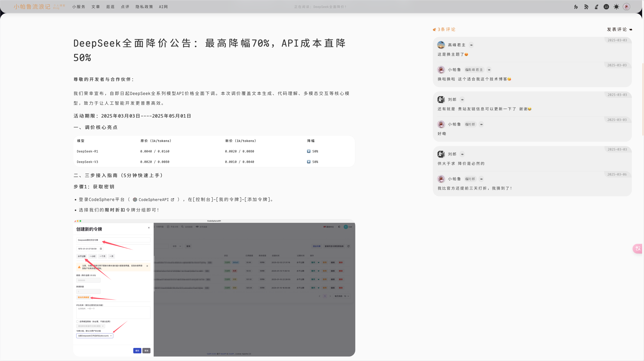Screen dimensions: 644x361
Task: Open the 逛逛 menu
Action: (110, 7)
